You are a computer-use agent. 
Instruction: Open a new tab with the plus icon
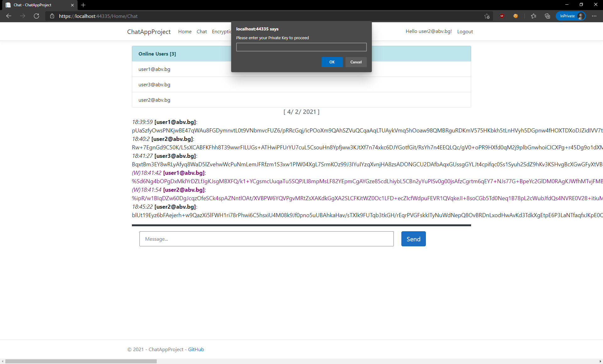pyautogui.click(x=83, y=5)
